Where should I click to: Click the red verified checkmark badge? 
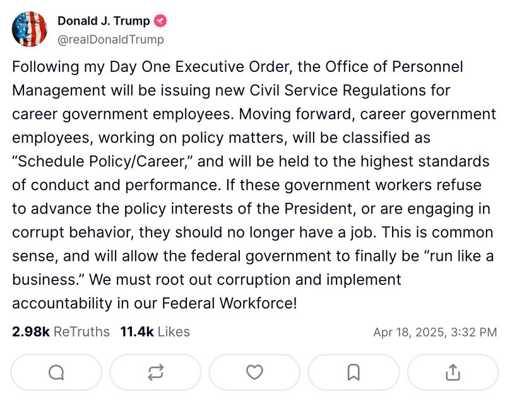[x=161, y=21]
